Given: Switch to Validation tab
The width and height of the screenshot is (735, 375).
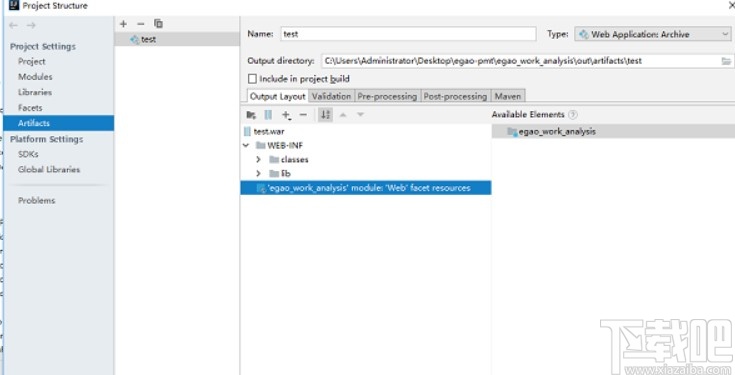Looking at the screenshot, I should [331, 96].
